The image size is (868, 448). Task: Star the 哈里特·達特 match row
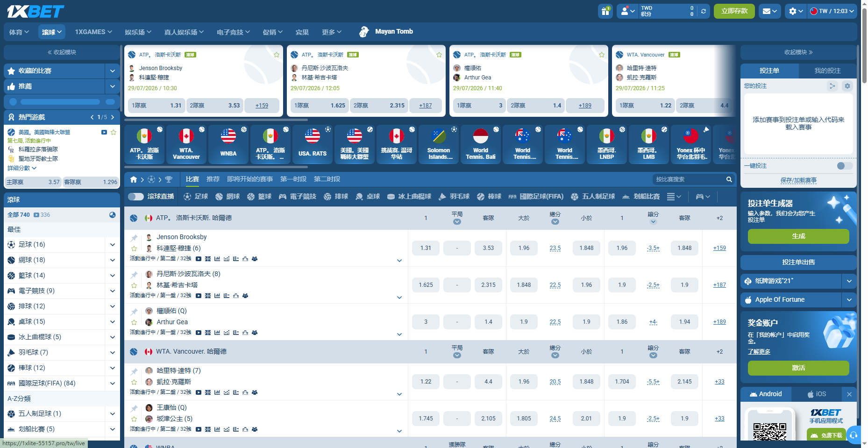point(134,382)
